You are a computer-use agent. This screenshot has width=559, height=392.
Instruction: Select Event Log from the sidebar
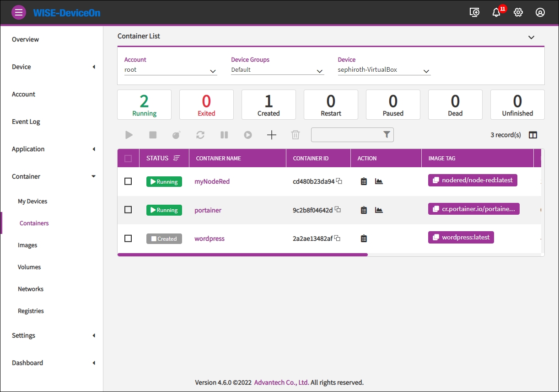(26, 122)
